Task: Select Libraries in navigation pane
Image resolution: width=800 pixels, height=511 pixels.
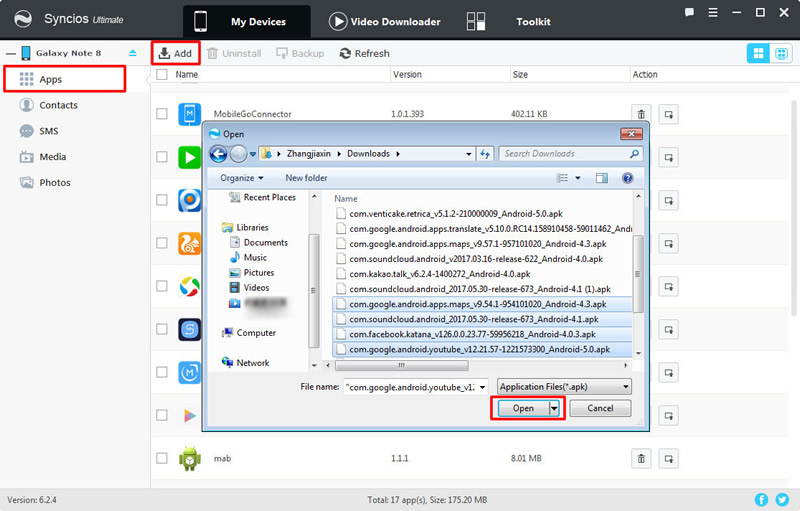Action: [x=245, y=227]
